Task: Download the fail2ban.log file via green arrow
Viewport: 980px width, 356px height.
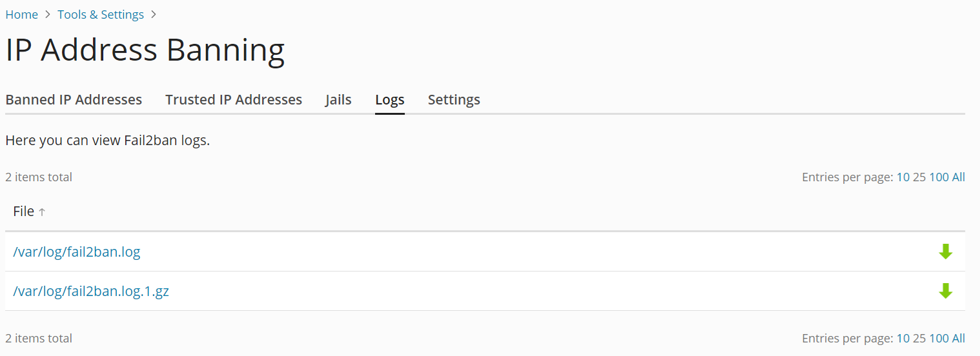Action: pos(945,252)
